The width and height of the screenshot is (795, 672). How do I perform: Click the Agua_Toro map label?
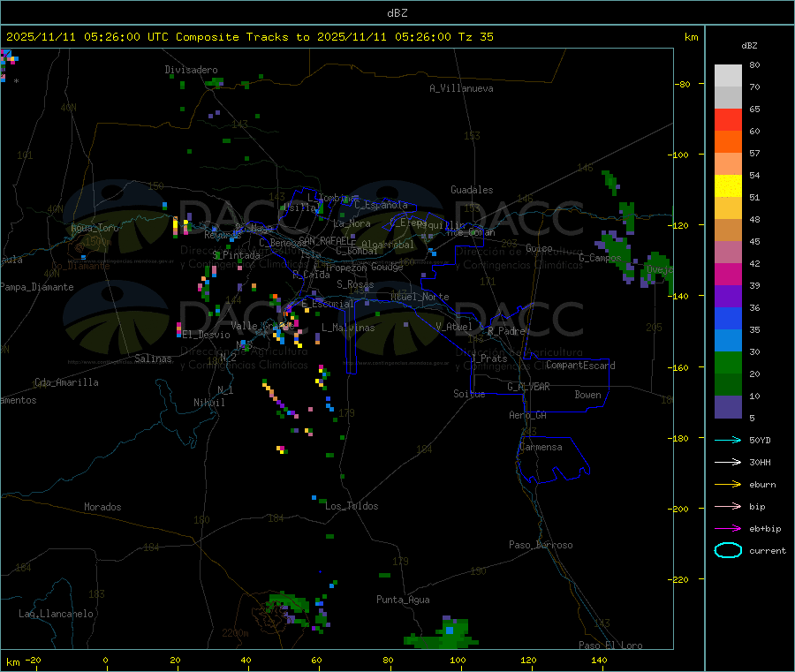[95, 228]
